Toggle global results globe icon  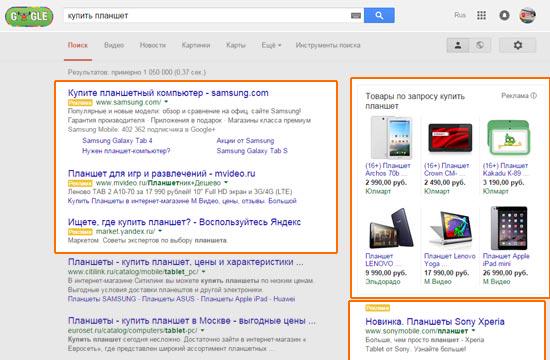pyautogui.click(x=480, y=45)
